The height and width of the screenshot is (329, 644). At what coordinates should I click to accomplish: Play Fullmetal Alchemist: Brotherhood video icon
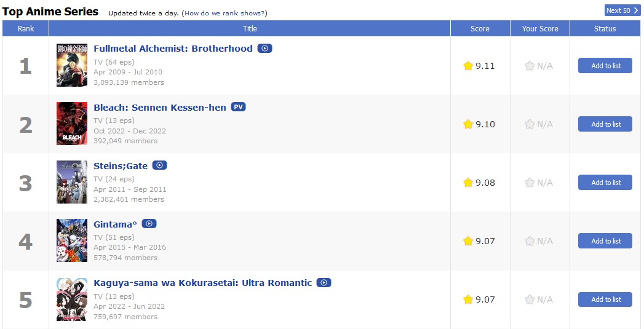pos(264,49)
